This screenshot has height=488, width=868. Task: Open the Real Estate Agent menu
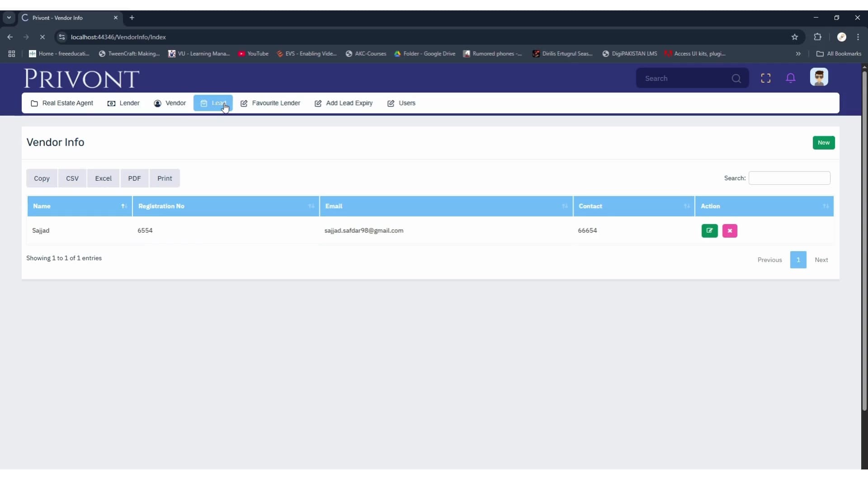click(62, 103)
